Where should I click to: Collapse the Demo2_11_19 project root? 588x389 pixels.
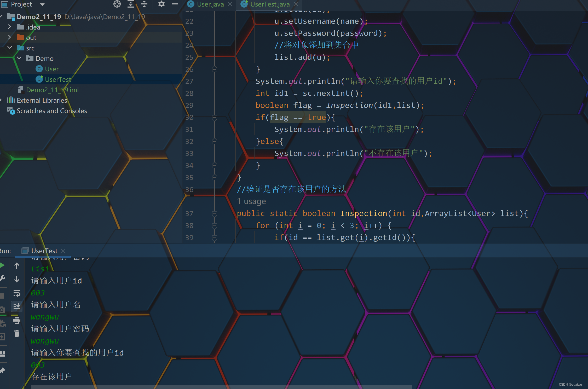pos(1,16)
